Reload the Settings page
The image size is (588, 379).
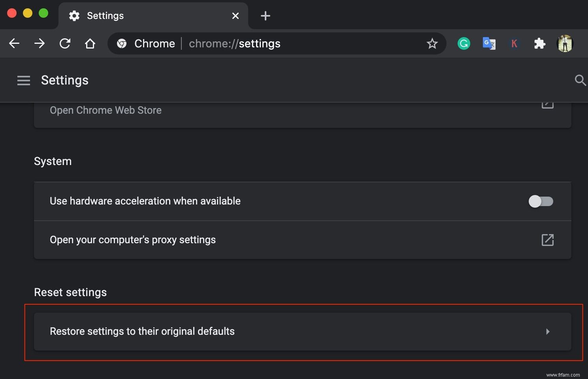point(65,43)
